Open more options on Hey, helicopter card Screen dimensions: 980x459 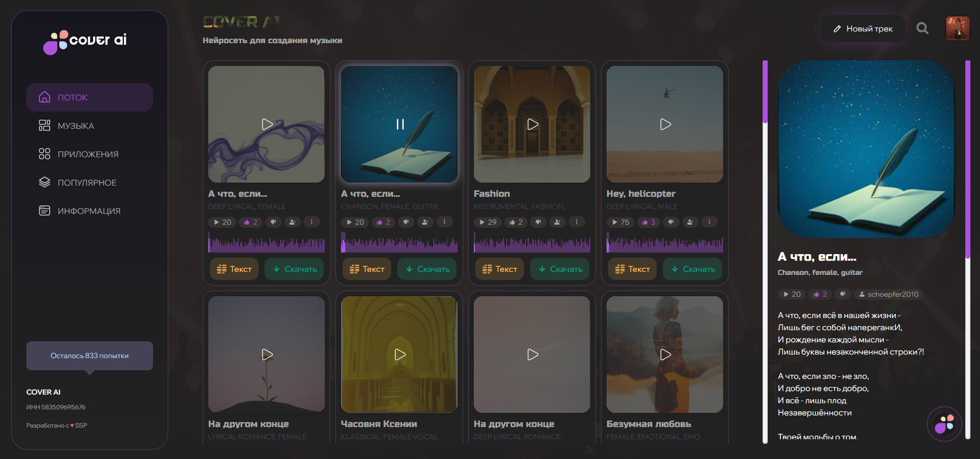click(x=709, y=222)
